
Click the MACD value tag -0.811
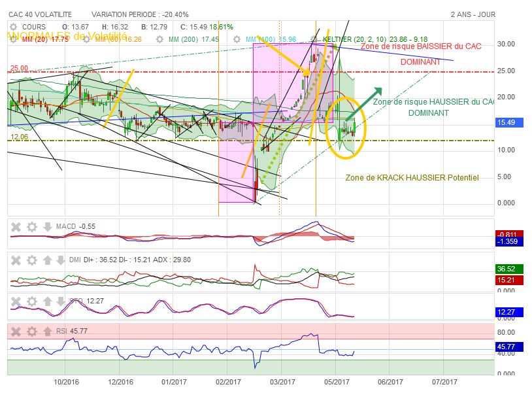pyautogui.click(x=509, y=234)
